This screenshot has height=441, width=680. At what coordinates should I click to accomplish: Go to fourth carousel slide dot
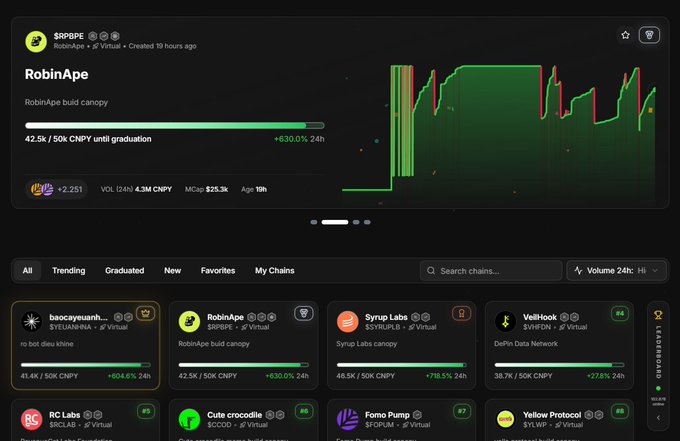point(367,222)
